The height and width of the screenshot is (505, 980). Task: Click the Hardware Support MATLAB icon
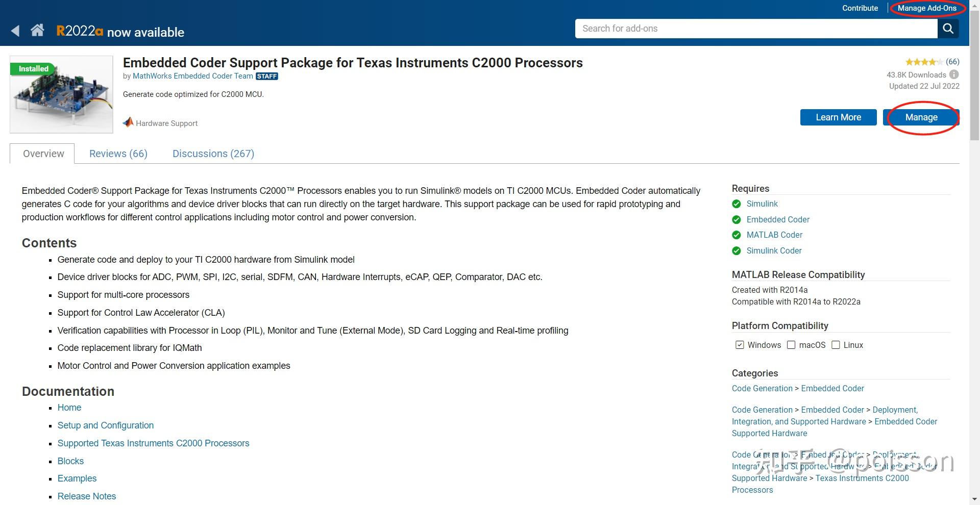[128, 122]
